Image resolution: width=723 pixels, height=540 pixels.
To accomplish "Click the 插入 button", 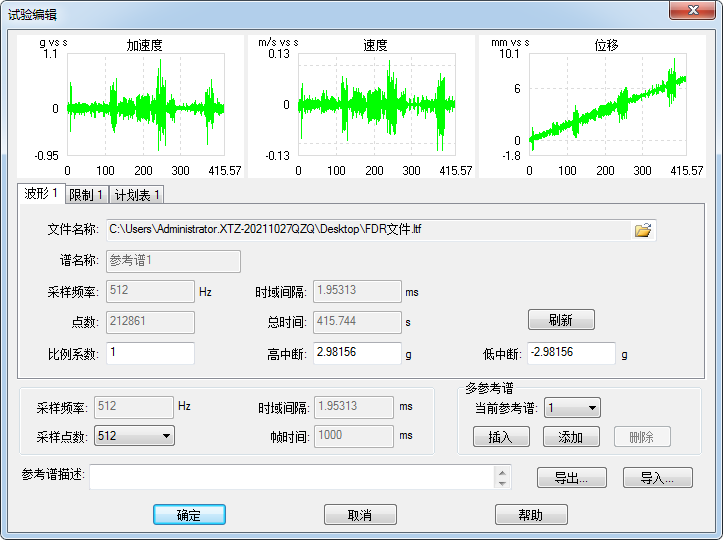I will pyautogui.click(x=500, y=437).
